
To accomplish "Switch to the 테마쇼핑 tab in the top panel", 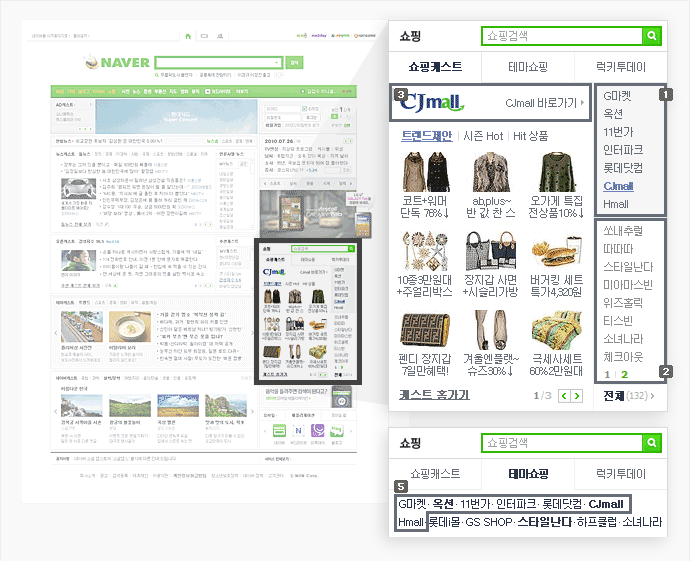I will coord(525,67).
